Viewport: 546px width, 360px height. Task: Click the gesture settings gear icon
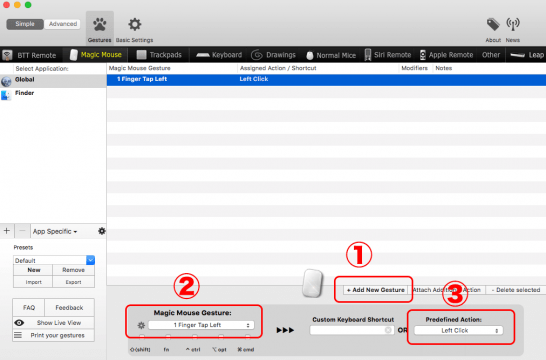[141, 325]
